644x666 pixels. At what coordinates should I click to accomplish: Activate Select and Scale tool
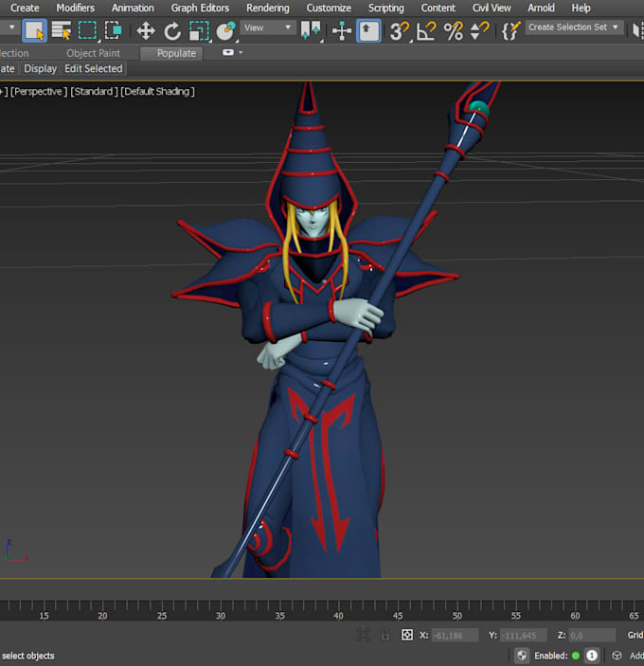(x=199, y=31)
